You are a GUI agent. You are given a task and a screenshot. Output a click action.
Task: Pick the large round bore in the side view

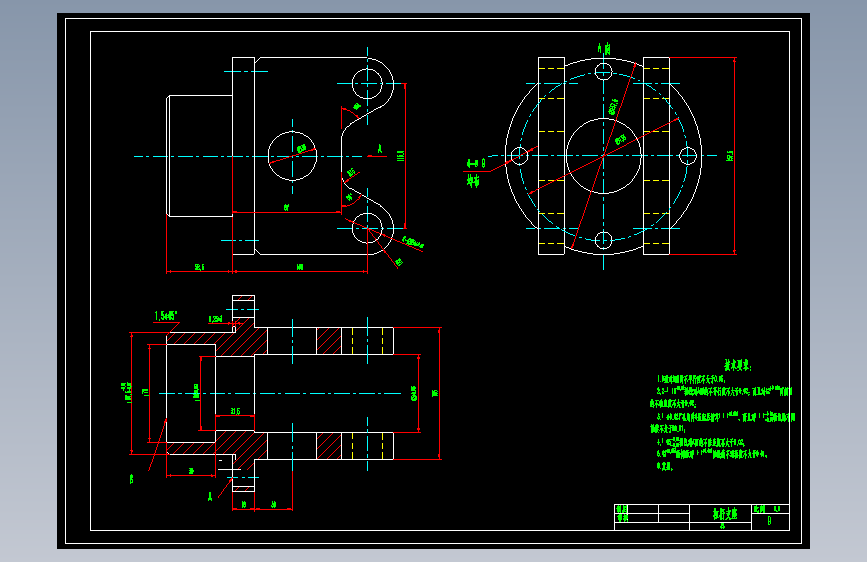(x=293, y=156)
